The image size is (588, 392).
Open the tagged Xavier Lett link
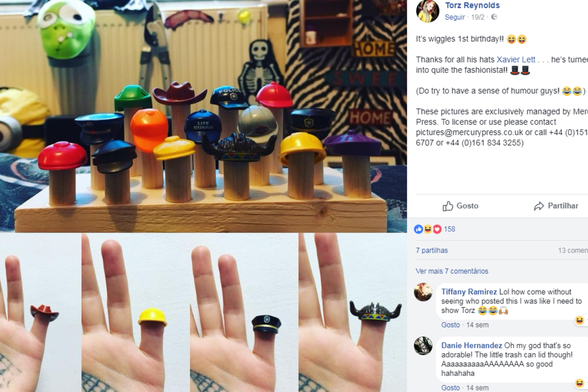516,60
